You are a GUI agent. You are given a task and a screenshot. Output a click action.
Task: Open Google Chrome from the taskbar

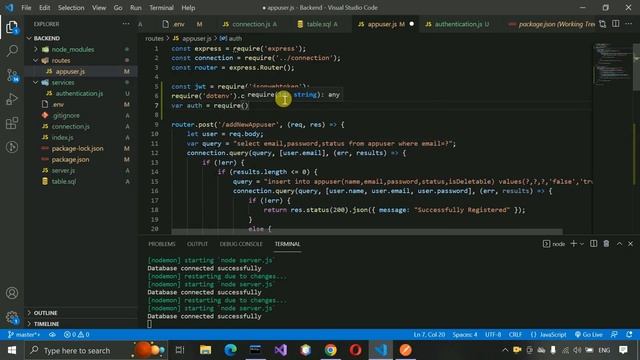331,350
